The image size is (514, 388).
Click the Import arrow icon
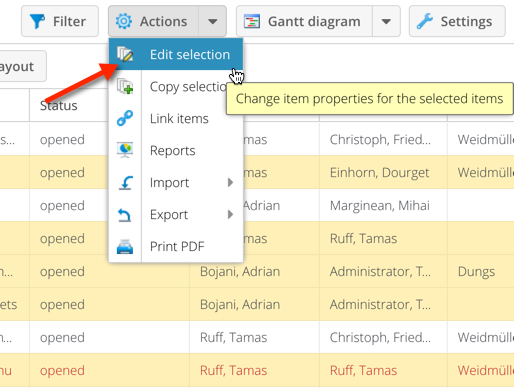pos(126,183)
